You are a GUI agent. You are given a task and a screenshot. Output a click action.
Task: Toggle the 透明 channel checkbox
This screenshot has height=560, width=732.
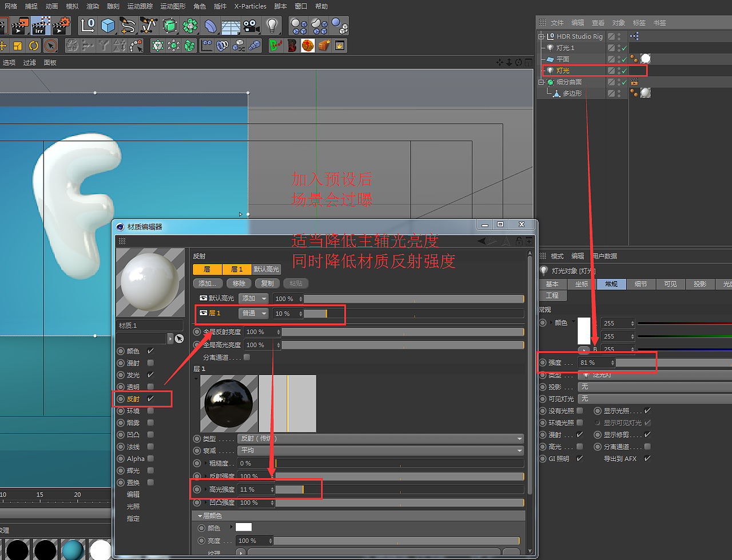click(150, 387)
